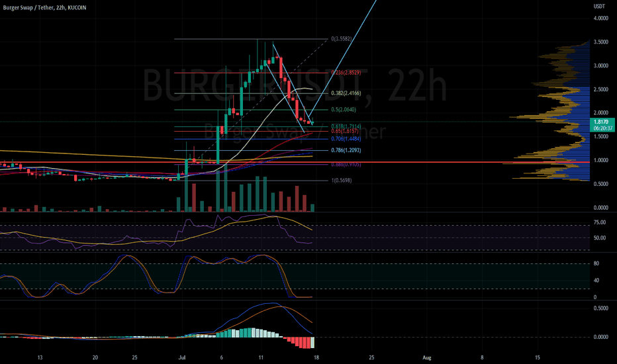Screen dimensions: 617x364
Task: Select the current price tag 1.8170
Action: (x=602, y=122)
